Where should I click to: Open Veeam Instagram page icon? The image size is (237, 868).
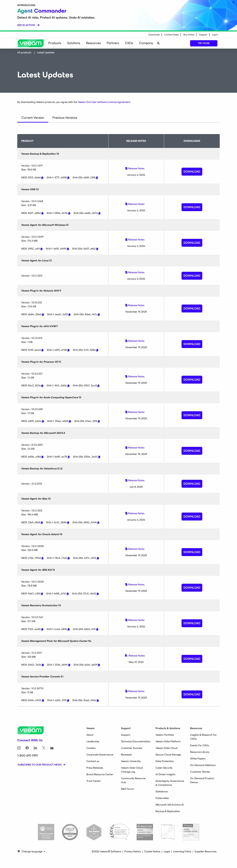point(19,748)
